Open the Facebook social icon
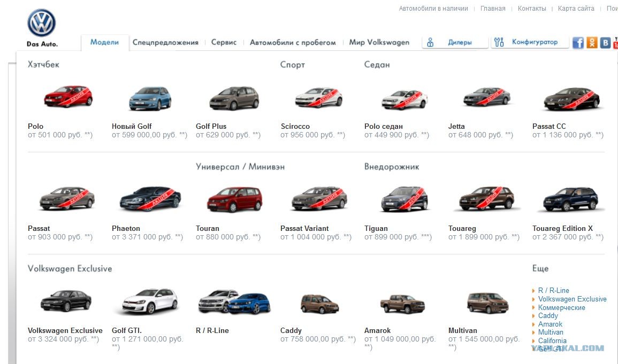Viewport: 618px width, 364px height. (578, 43)
